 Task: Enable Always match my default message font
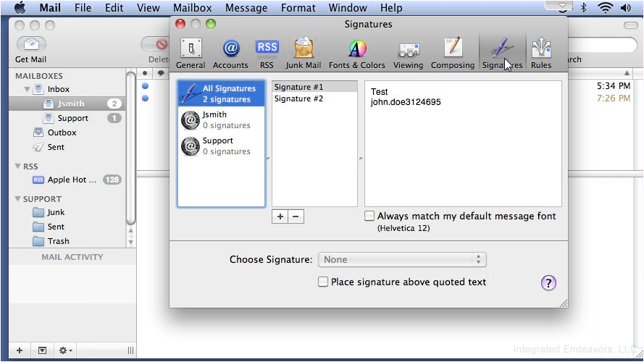[x=369, y=216]
